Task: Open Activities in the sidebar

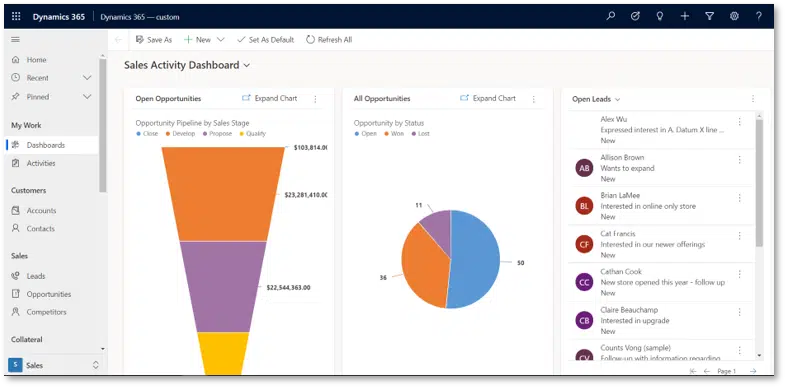Action: click(41, 163)
